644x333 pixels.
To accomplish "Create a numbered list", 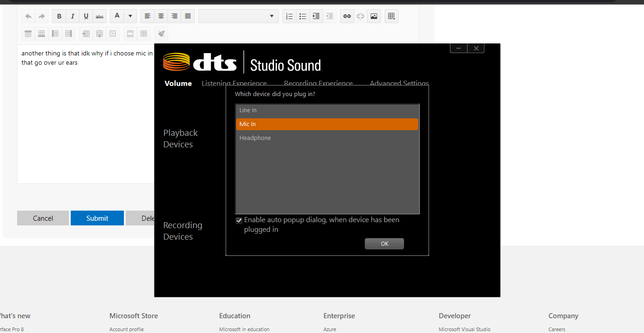I will [x=289, y=16].
